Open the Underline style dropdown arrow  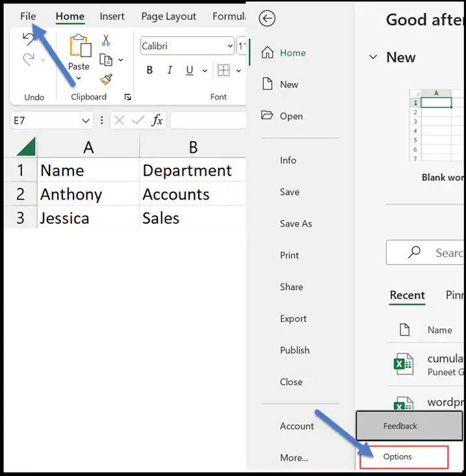[x=205, y=71]
